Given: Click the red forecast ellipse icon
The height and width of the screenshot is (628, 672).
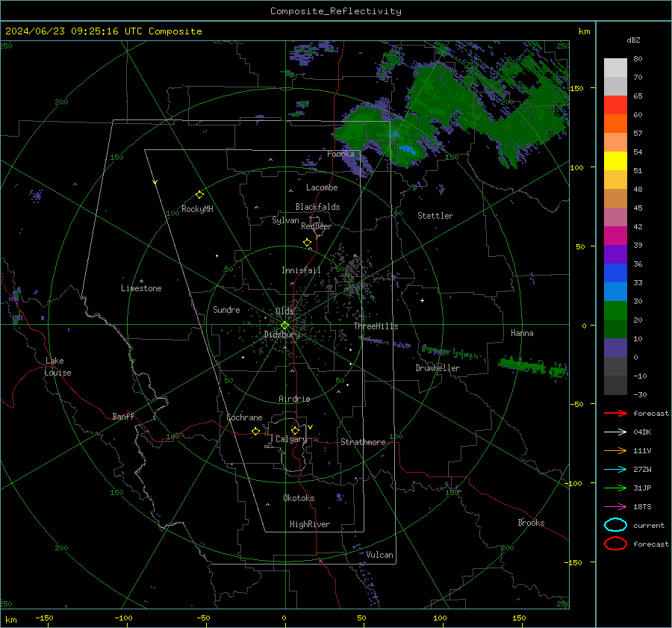Looking at the screenshot, I should click(615, 544).
